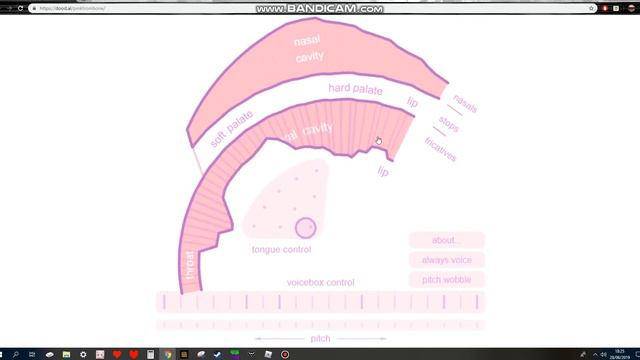Viewport: 640px width, 360px height.
Task: Click the about... button
Action: [x=447, y=240]
